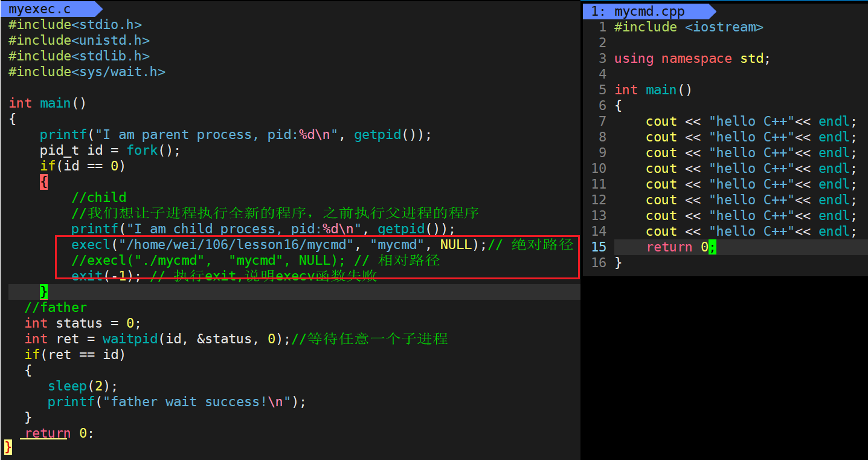Click the cout line numbered 8
This screenshot has width=868, height=460.
[751, 137]
